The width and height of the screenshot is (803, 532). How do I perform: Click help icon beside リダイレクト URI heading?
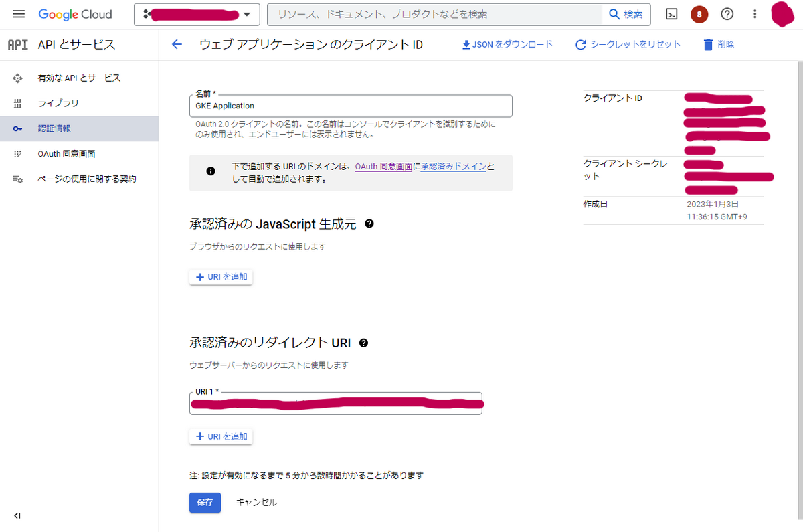point(363,343)
